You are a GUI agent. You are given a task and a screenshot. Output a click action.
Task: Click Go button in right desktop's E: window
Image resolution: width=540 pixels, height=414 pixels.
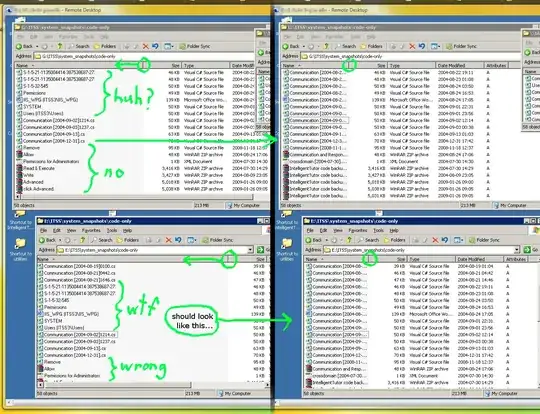pos(530,250)
